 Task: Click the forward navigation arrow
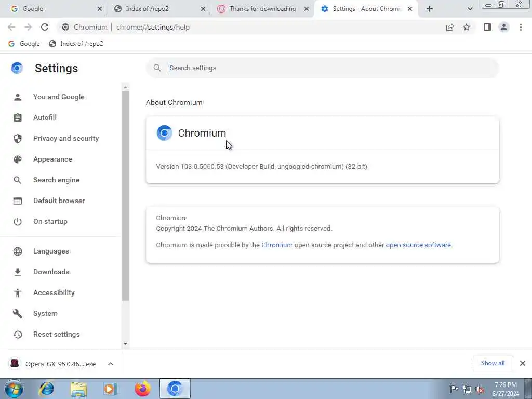coord(28,27)
